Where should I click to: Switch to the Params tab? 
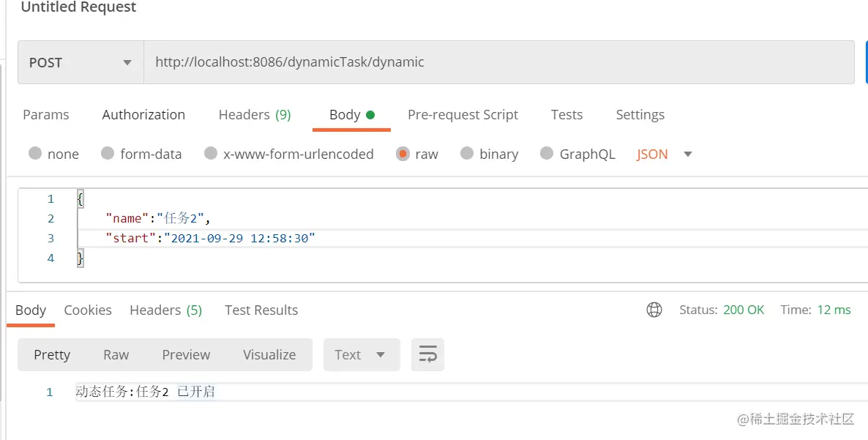pos(46,114)
